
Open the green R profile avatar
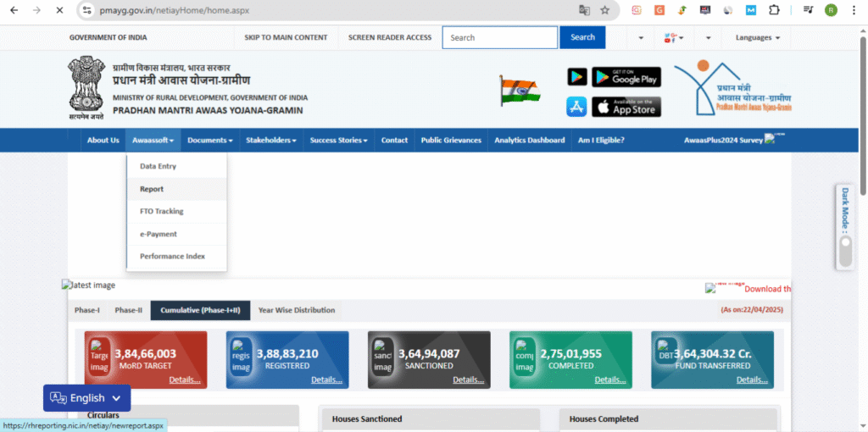[x=831, y=10]
